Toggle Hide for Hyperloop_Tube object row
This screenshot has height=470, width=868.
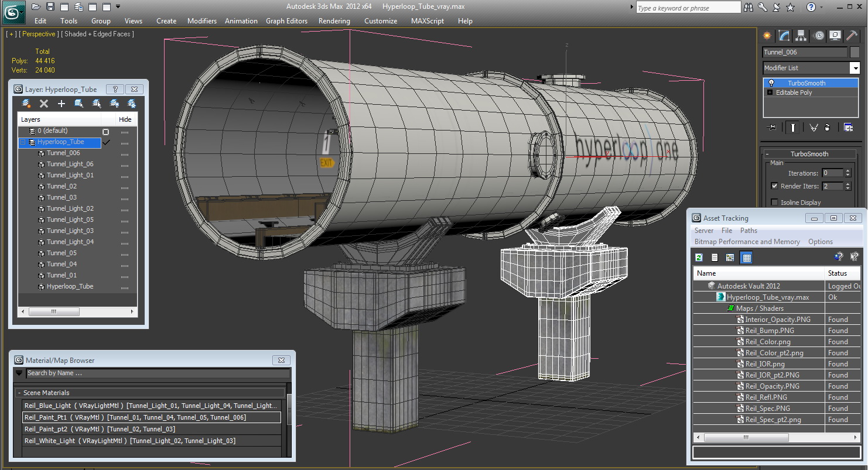[x=125, y=287]
